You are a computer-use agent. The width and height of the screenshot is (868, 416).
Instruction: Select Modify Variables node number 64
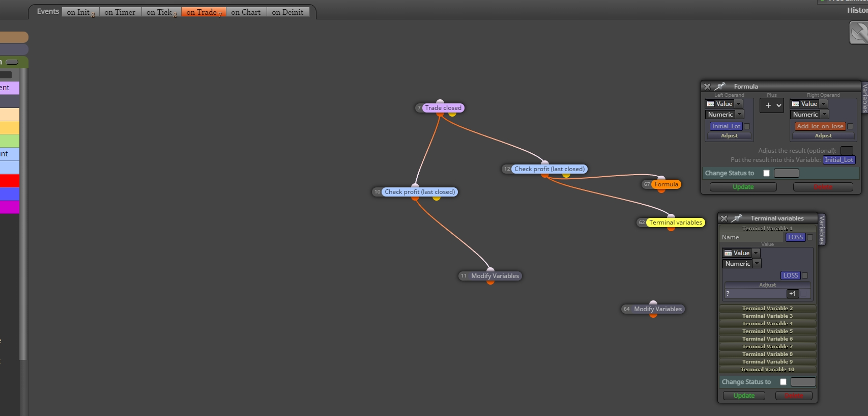point(657,309)
